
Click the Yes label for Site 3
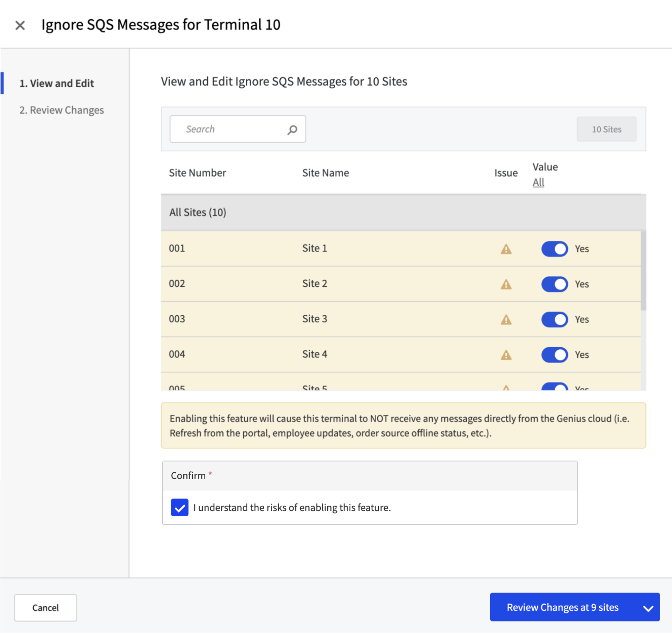pyautogui.click(x=582, y=319)
